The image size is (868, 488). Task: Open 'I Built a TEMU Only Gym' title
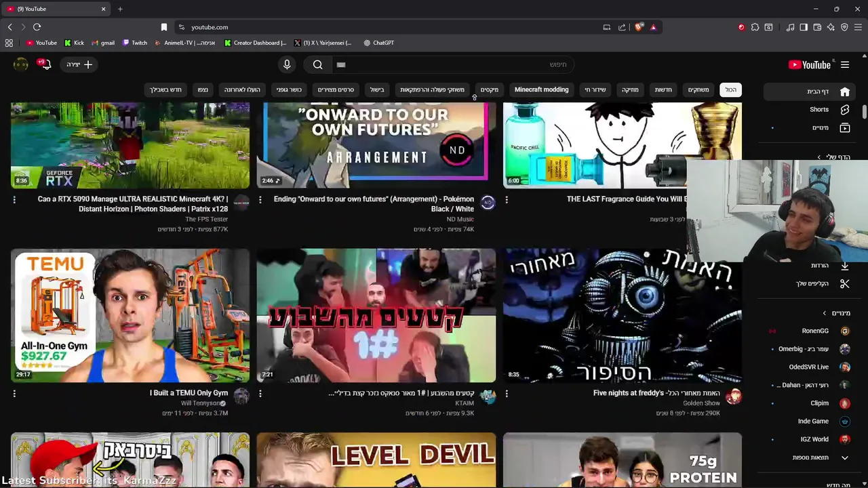189,393
